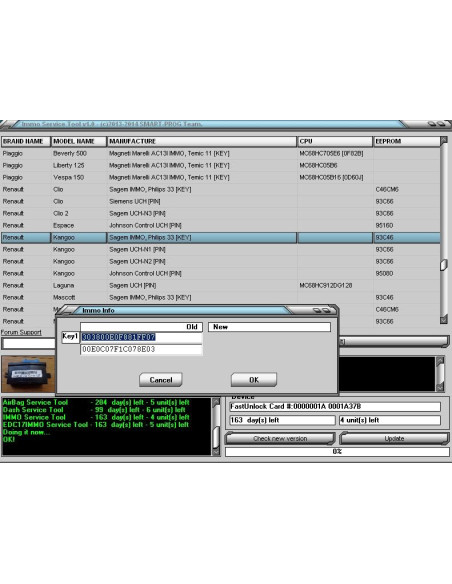Select Renault Clio Sagem IMMO Philips 33 row
Image resolution: width=452 pixels, height=584 pixels.
click(220, 189)
